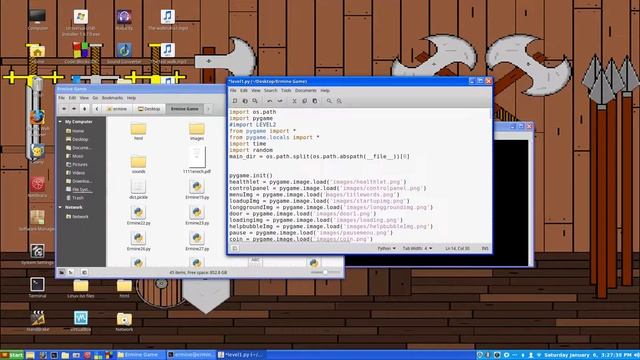This screenshot has width=640, height=360.
Task: Click the ermine path button in the file manager
Action: pos(117,109)
